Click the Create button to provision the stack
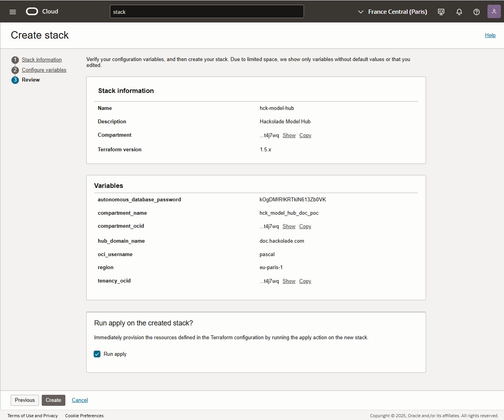This screenshot has width=504, height=420. click(53, 400)
